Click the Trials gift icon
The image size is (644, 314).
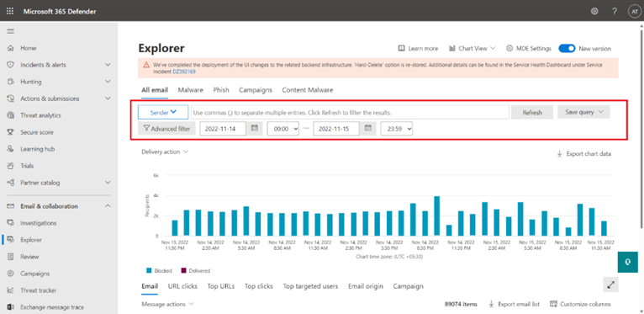pos(11,166)
